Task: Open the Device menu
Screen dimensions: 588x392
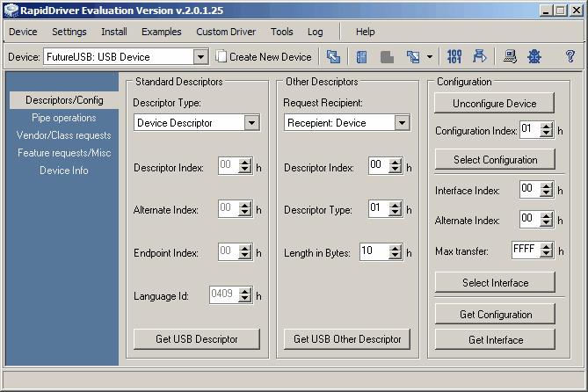Action: pos(23,32)
